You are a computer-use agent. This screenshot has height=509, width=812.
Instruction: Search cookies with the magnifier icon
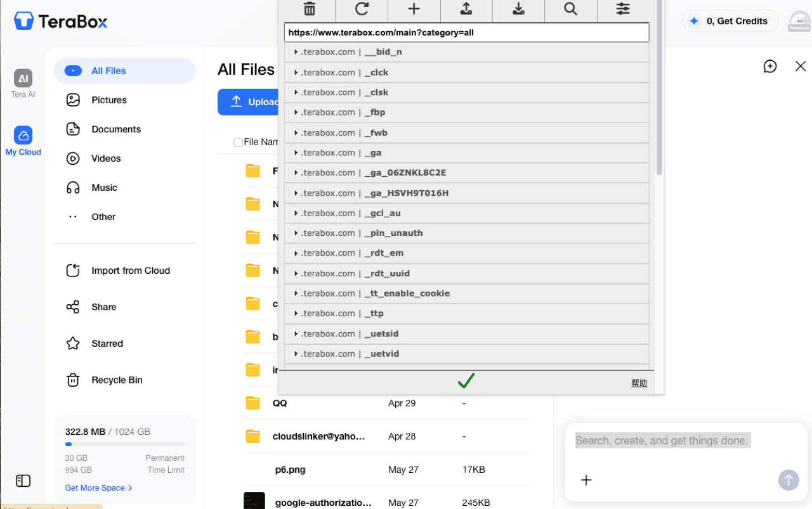tap(570, 9)
